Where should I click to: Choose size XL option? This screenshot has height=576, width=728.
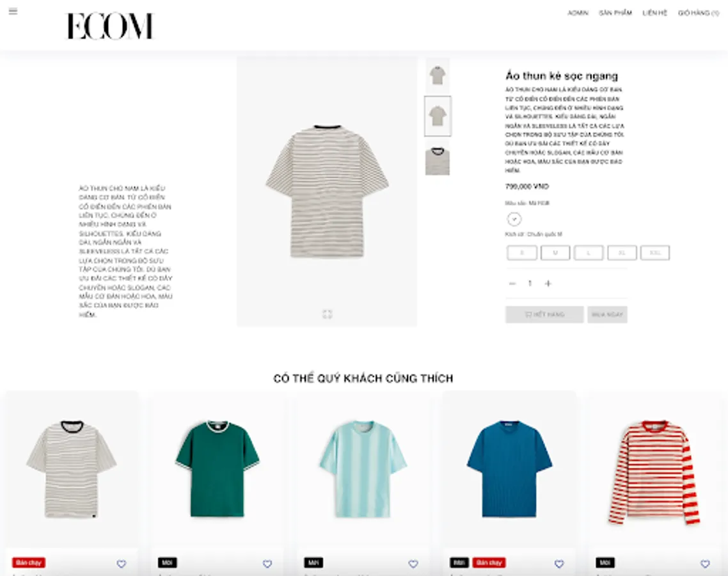[622, 253]
